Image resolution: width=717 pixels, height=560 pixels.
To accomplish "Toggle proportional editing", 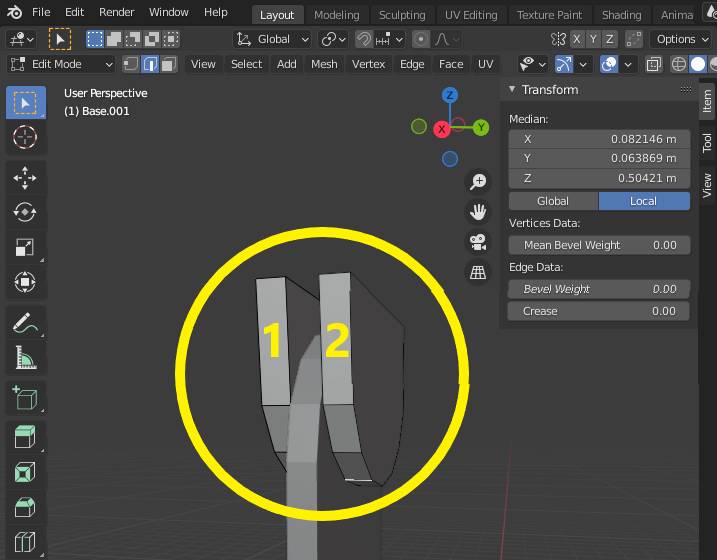I will click(421, 39).
